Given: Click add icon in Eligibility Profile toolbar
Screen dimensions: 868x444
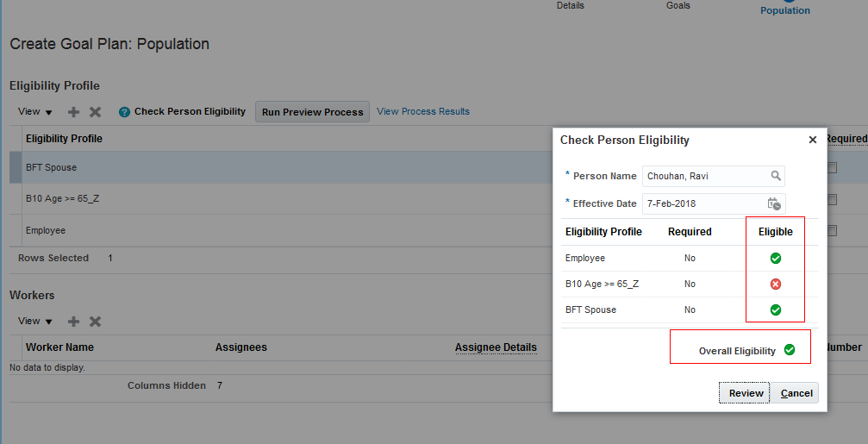Looking at the screenshot, I should point(73,112).
